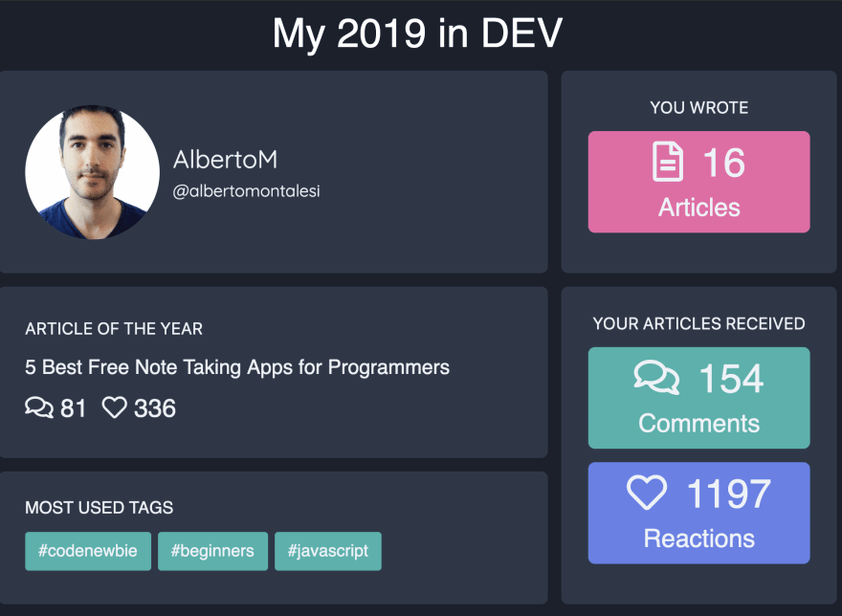
Task: Open AlbertoM's profile picture
Action: click(x=93, y=172)
